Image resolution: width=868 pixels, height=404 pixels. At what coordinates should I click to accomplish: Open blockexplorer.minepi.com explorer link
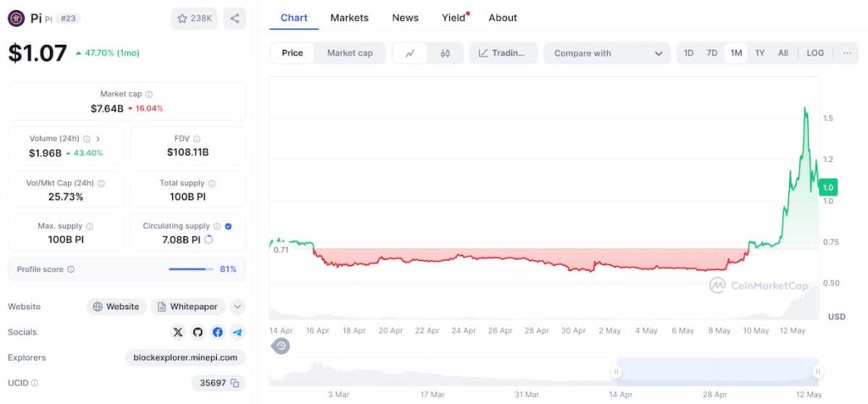(186, 357)
